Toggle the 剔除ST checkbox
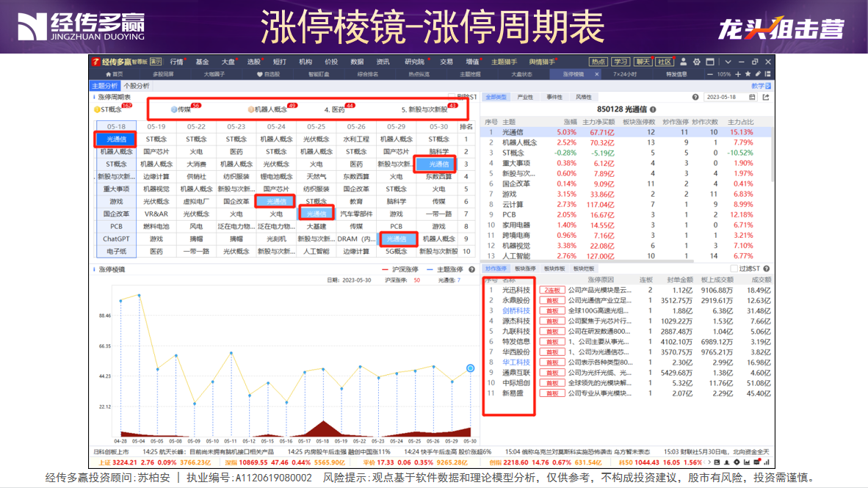Screen dimensions: 868x488 click(452, 97)
